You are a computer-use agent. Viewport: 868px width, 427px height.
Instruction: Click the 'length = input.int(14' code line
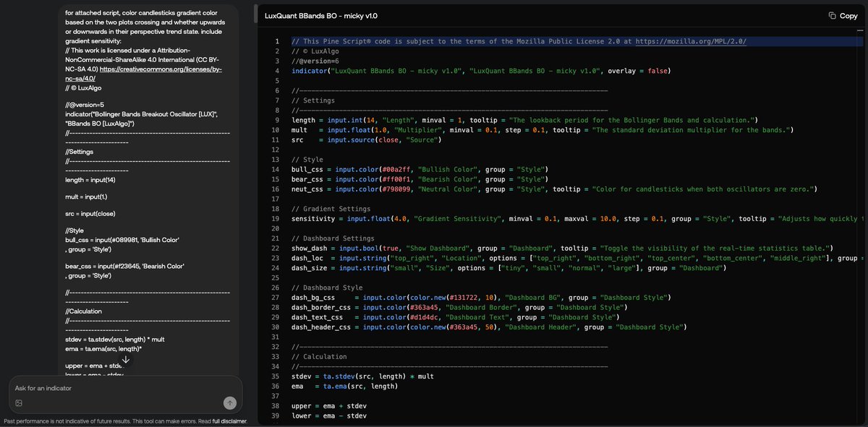(524, 120)
